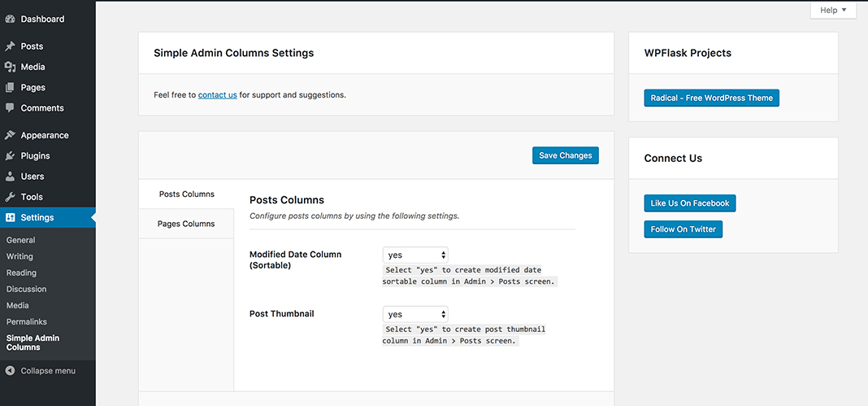Screen dimensions: 868x406
Task: Click the modified date sortable column description
Action: [x=470, y=276]
